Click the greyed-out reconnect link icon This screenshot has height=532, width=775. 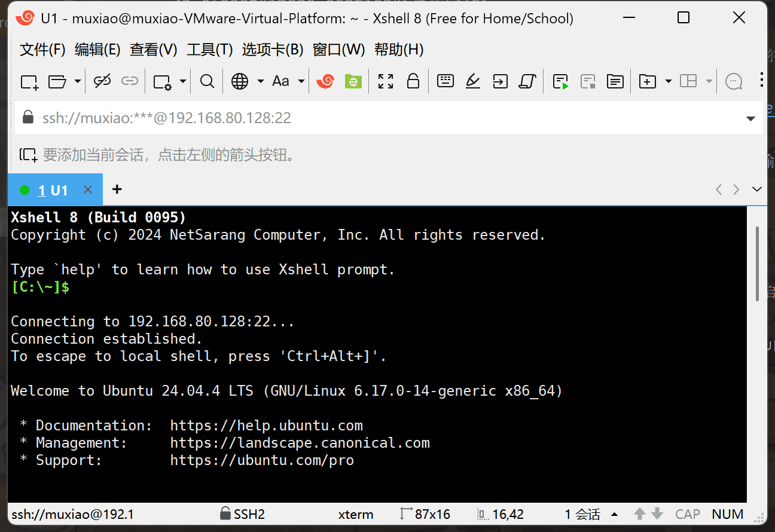tap(130, 81)
